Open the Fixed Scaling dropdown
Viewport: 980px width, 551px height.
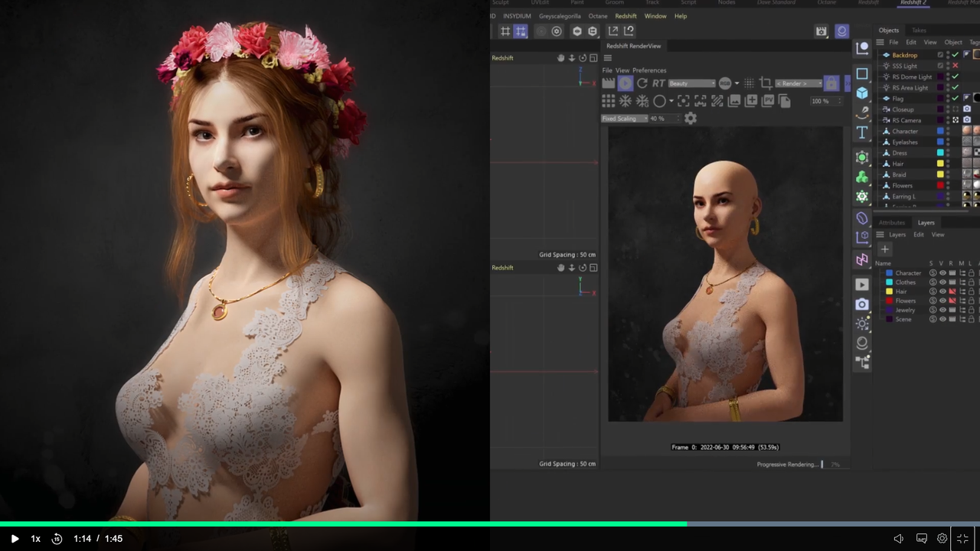point(624,119)
